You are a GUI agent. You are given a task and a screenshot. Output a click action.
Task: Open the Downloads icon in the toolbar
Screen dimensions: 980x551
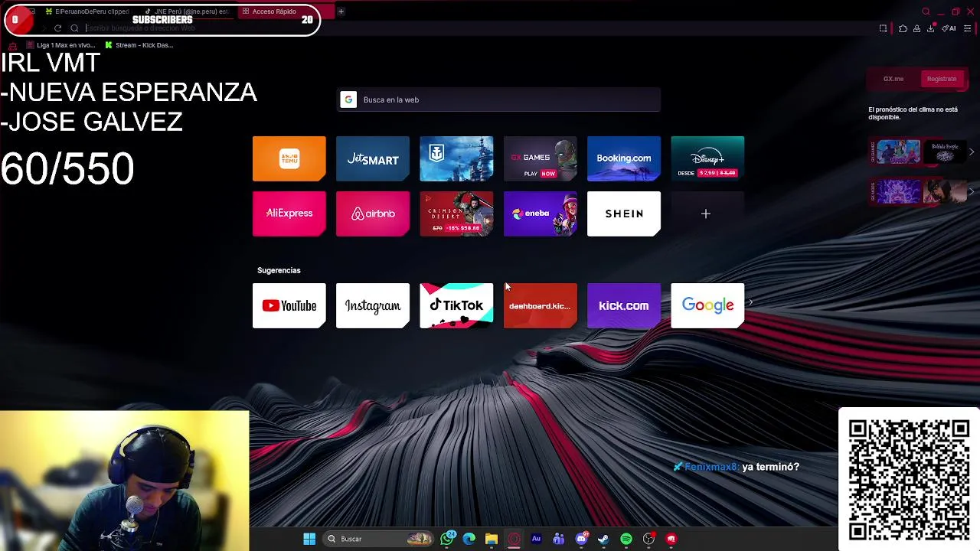[931, 28]
